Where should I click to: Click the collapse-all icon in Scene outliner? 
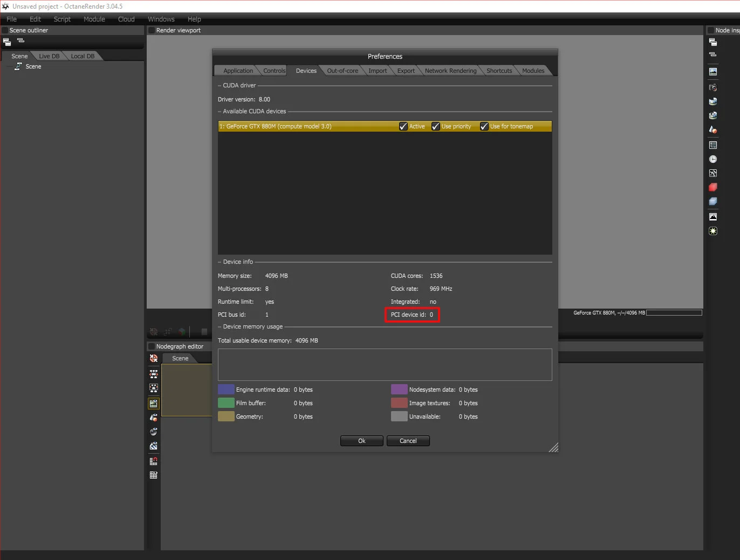click(20, 40)
